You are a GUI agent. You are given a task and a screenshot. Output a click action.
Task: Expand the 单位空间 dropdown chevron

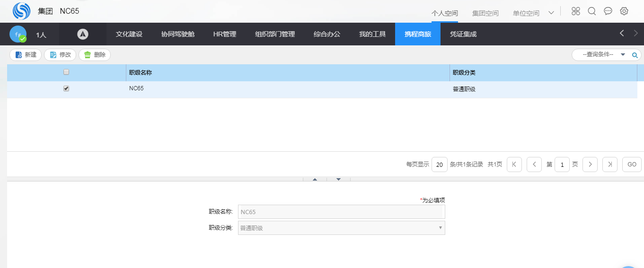coord(551,13)
